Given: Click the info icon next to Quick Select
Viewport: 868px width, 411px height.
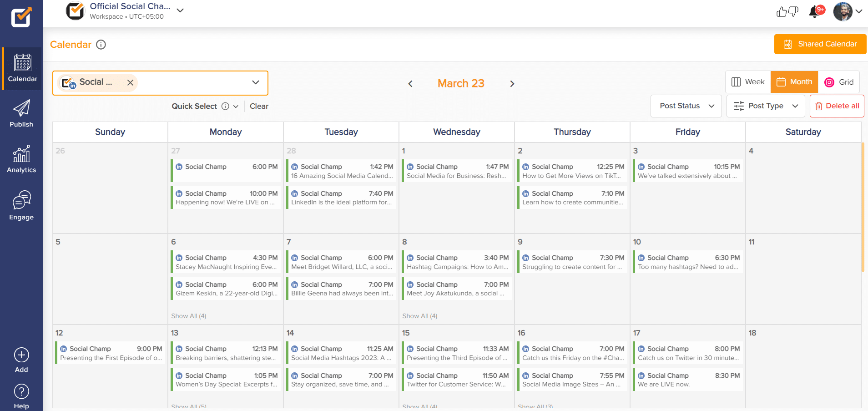Looking at the screenshot, I should (225, 106).
